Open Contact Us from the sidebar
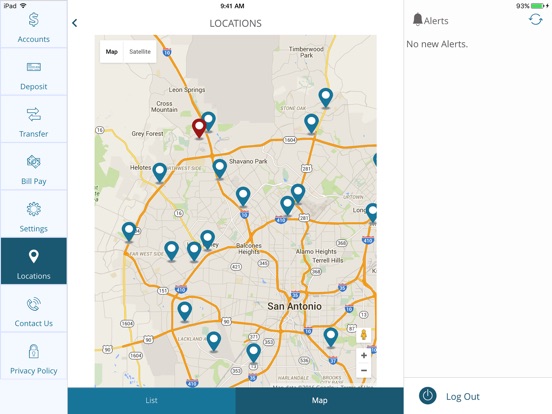 click(33, 309)
